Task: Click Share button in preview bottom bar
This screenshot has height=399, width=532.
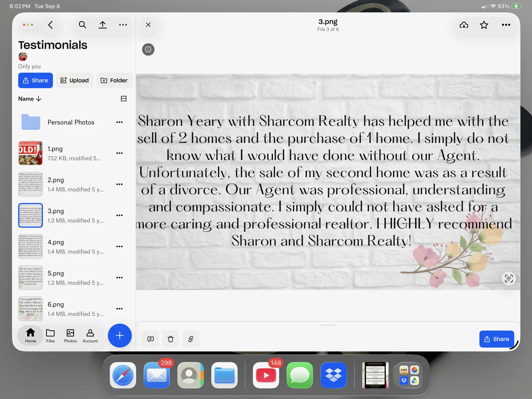Action: pos(497,339)
